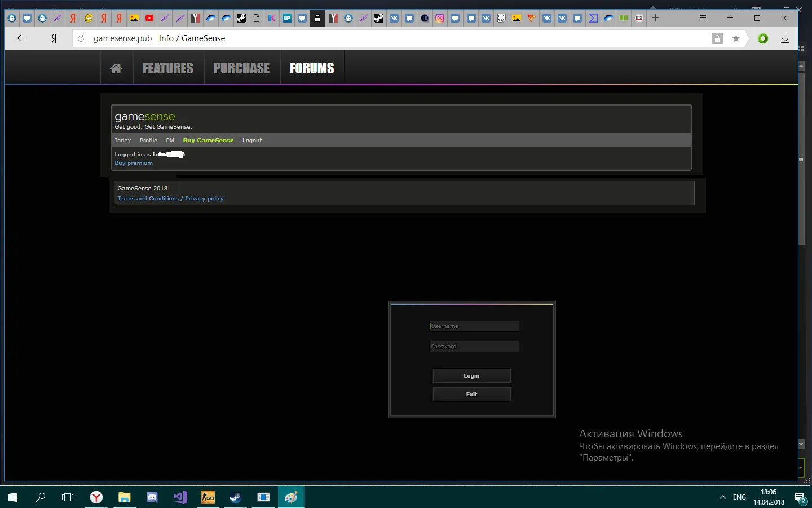Select the active lock icon tab
812x508 pixels.
[x=317, y=18]
